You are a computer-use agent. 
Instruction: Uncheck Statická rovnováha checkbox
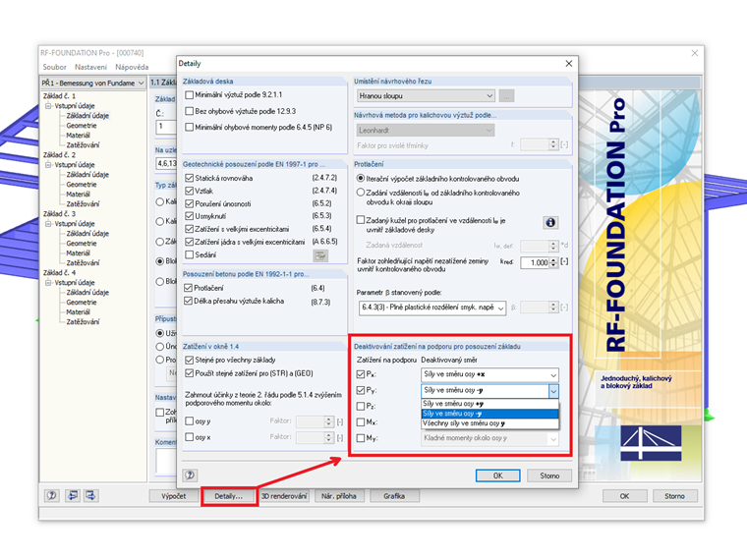[x=189, y=178]
